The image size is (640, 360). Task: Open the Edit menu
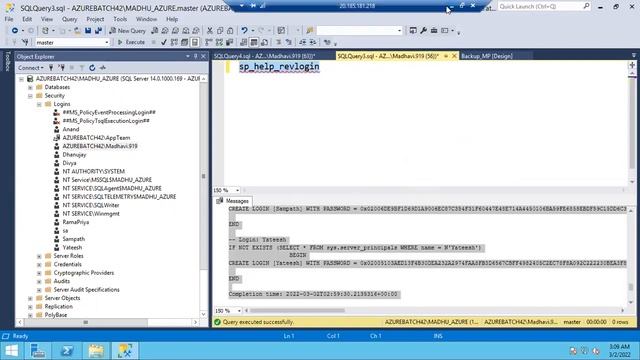point(27,19)
